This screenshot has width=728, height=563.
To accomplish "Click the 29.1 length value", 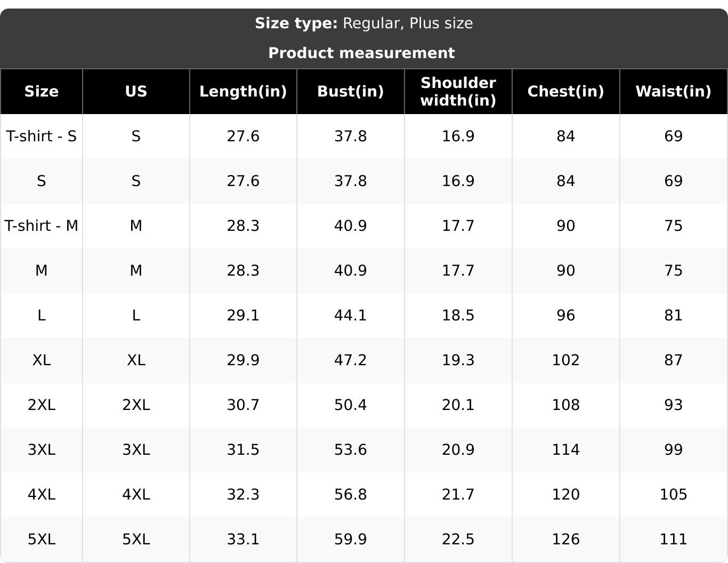I will coord(243,315).
